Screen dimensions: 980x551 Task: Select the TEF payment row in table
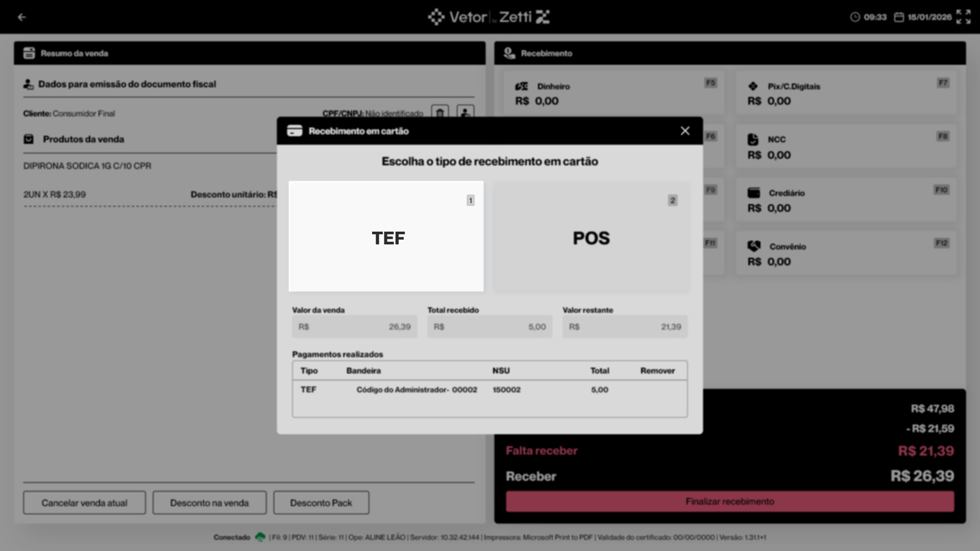tap(489, 390)
